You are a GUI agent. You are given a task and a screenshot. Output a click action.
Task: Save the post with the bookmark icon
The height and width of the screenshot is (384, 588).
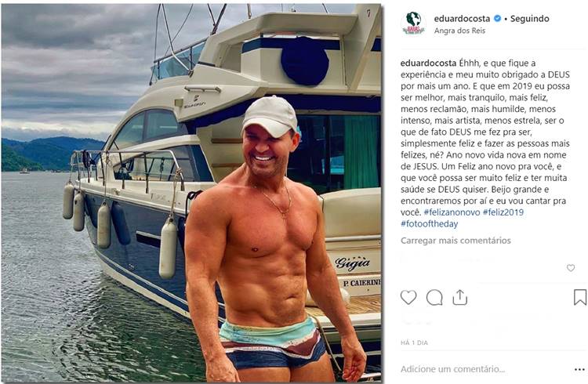click(x=579, y=297)
